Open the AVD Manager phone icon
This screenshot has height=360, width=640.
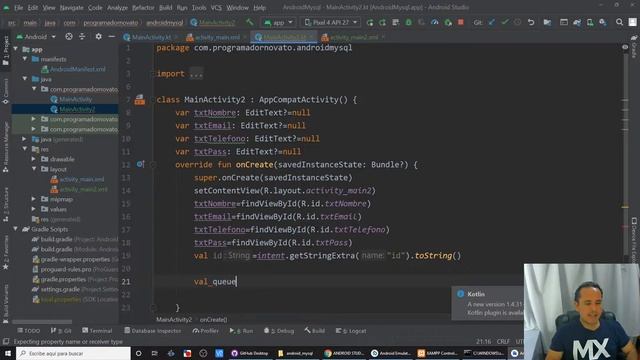pyautogui.click(x=590, y=22)
